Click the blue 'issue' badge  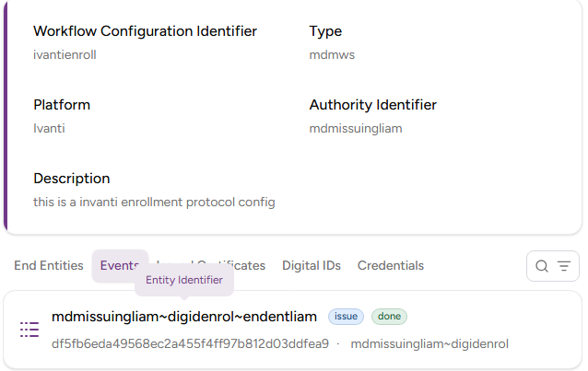[x=346, y=317]
